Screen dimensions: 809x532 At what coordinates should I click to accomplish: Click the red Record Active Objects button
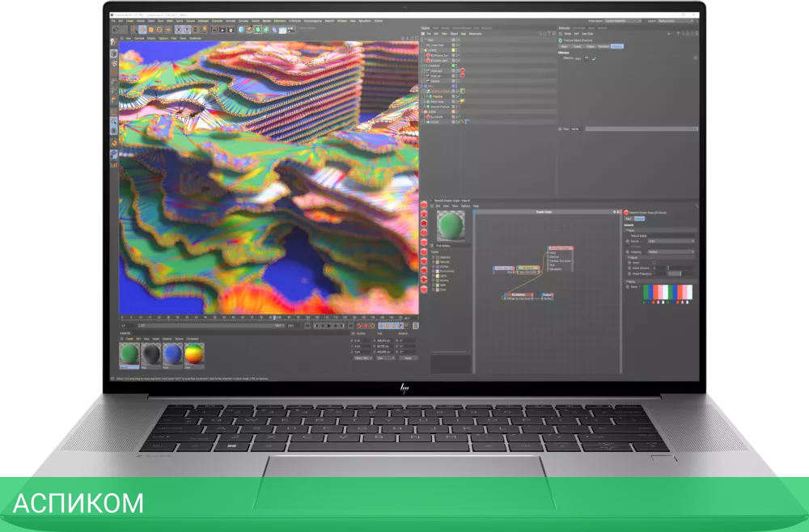[359, 326]
